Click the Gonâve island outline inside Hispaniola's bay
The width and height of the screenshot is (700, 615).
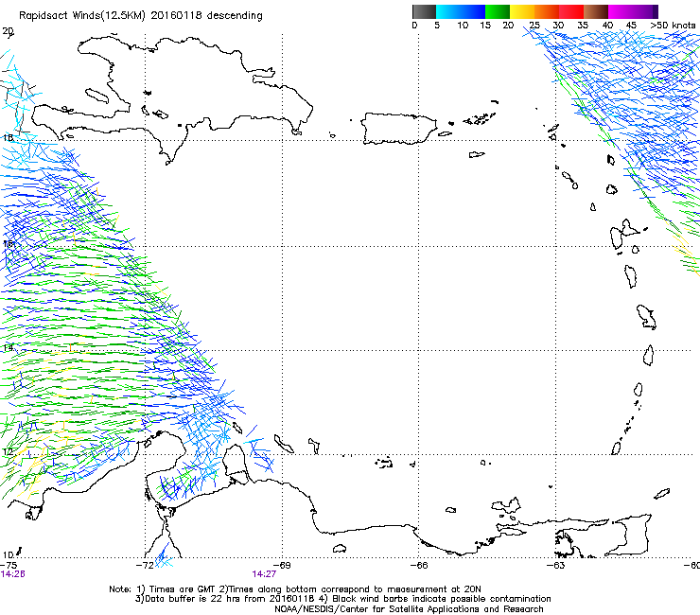(96, 96)
